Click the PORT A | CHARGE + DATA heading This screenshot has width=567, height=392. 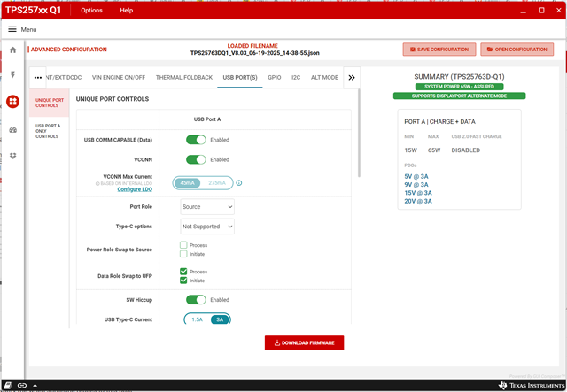pyautogui.click(x=439, y=122)
